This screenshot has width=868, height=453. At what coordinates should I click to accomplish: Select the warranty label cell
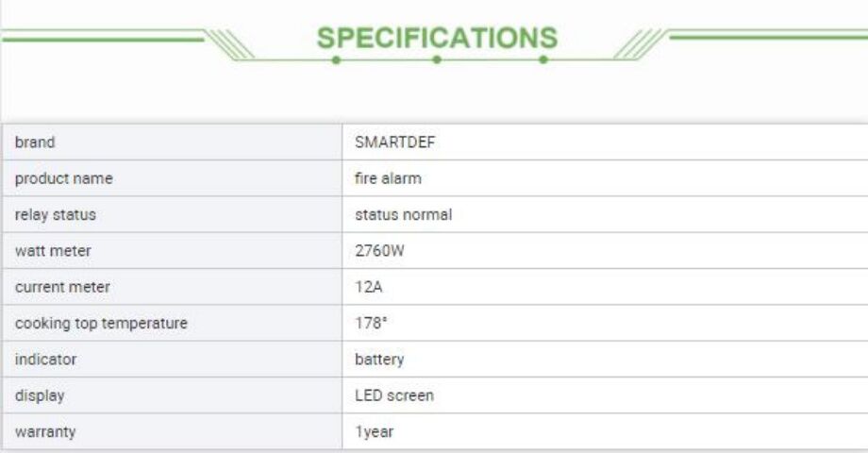click(x=172, y=431)
